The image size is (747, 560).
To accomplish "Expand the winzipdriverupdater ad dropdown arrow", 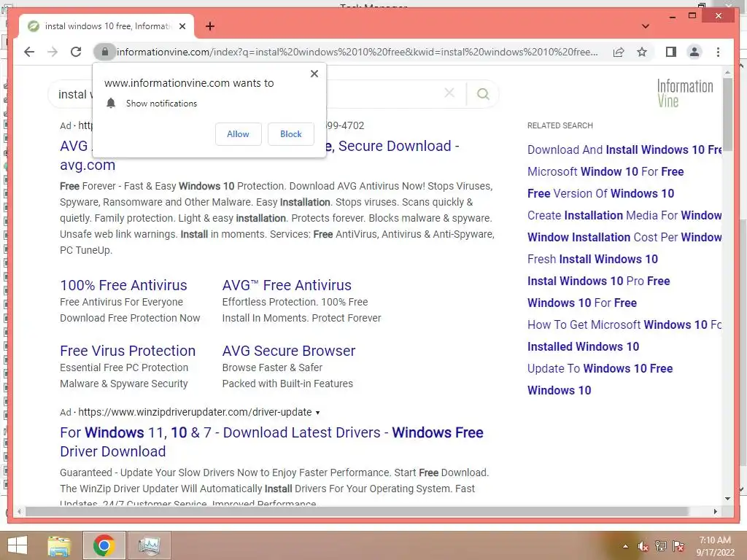I will pyautogui.click(x=318, y=413).
